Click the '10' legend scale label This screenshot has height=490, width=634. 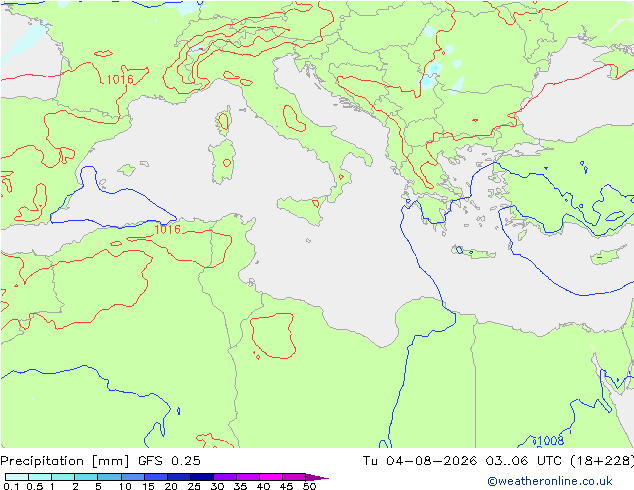[125, 486]
